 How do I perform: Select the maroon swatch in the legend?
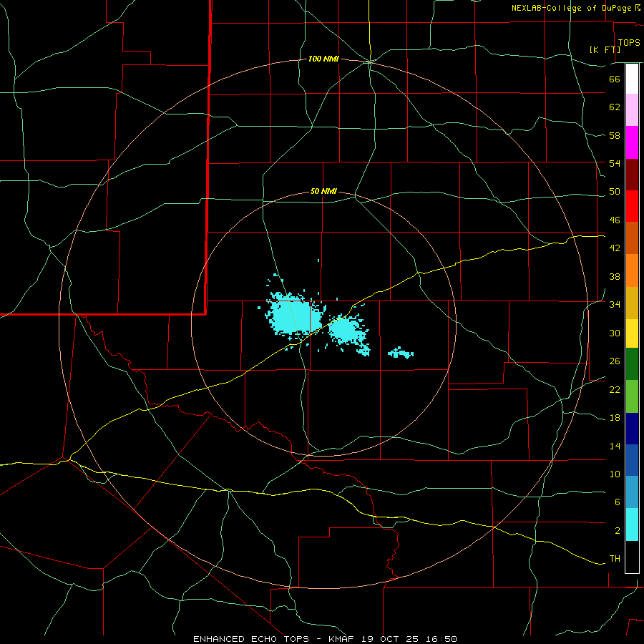tap(632, 175)
